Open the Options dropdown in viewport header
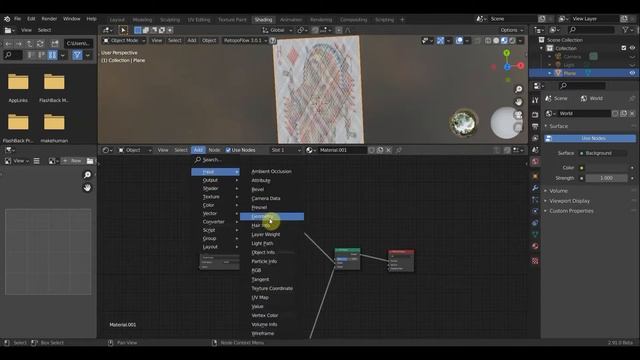The width and height of the screenshot is (640, 360). tap(511, 30)
